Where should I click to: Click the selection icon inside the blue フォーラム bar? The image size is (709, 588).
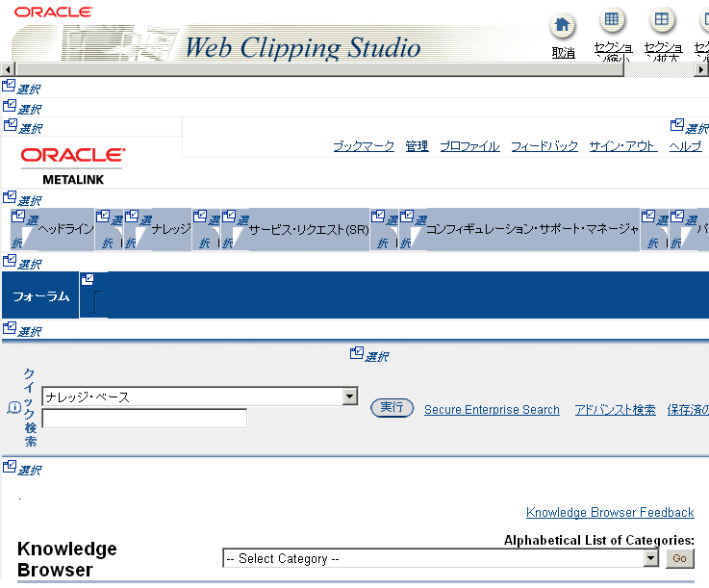coord(88,279)
